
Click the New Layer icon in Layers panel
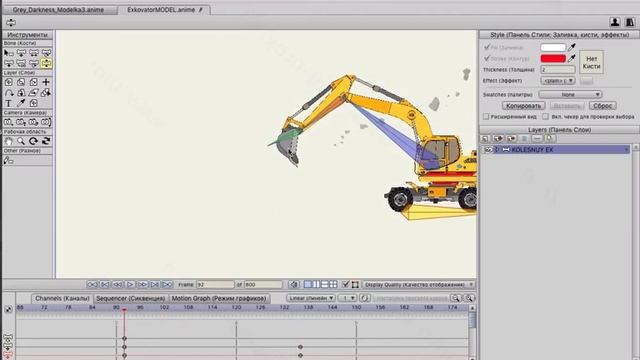pos(485,139)
